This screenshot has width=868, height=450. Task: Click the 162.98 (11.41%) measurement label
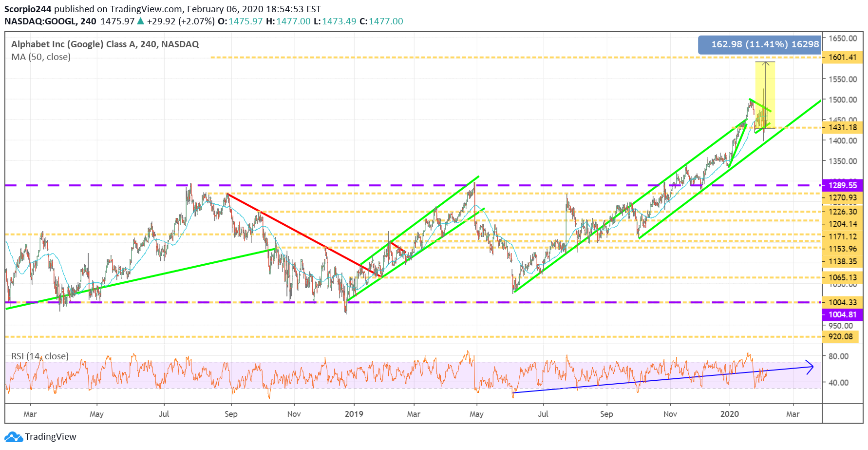pos(760,44)
